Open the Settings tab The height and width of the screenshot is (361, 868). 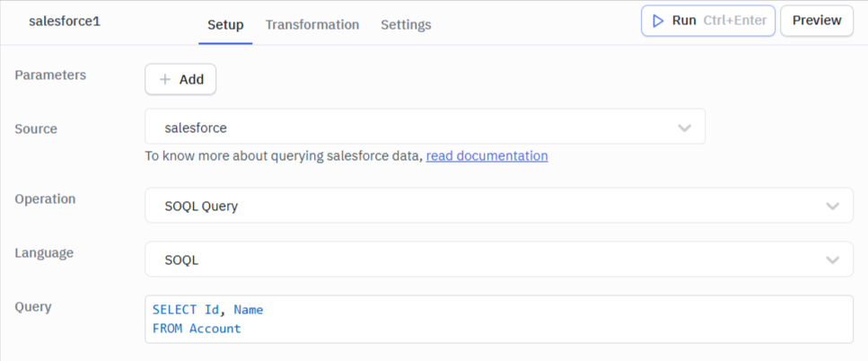pyautogui.click(x=406, y=25)
